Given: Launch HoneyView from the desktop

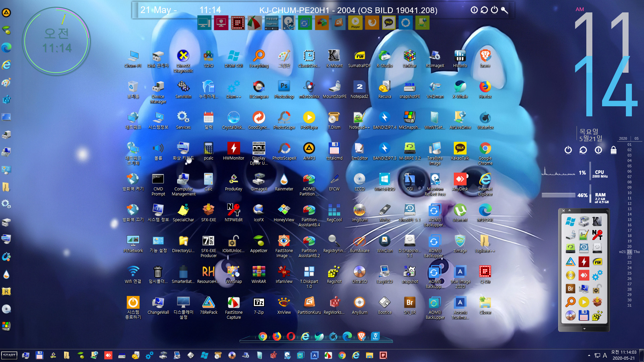Looking at the screenshot, I should pos(284,213).
